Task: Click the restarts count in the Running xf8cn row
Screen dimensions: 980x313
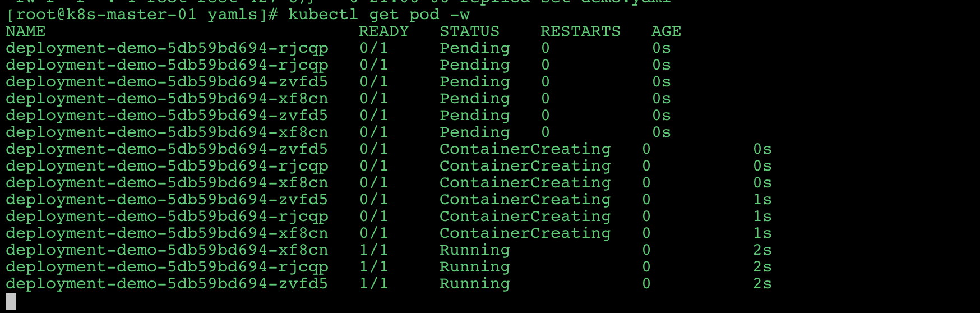Action: point(646,250)
